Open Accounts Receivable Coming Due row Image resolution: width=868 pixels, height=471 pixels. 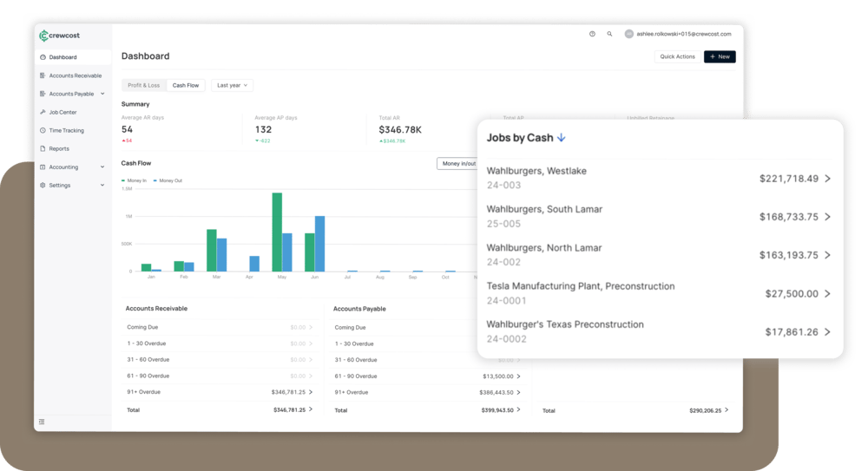point(220,327)
